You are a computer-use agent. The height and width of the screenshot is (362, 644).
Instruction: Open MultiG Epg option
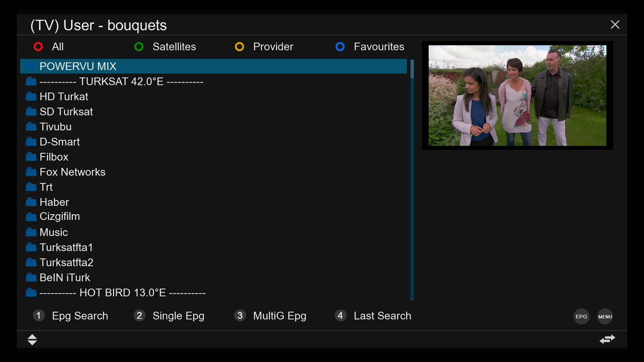[280, 316]
